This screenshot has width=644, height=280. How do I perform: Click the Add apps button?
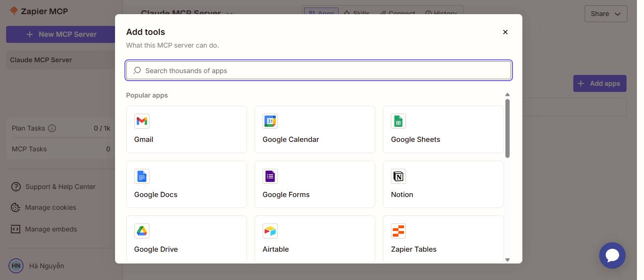tap(600, 83)
